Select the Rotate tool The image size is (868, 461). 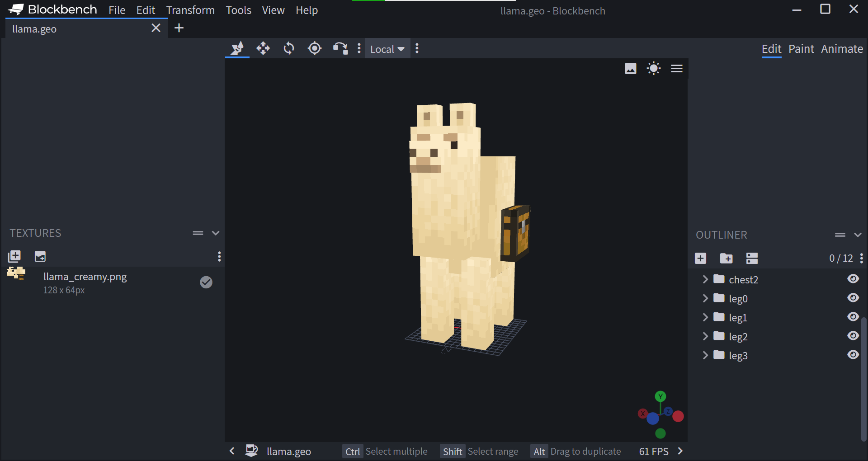coord(289,48)
